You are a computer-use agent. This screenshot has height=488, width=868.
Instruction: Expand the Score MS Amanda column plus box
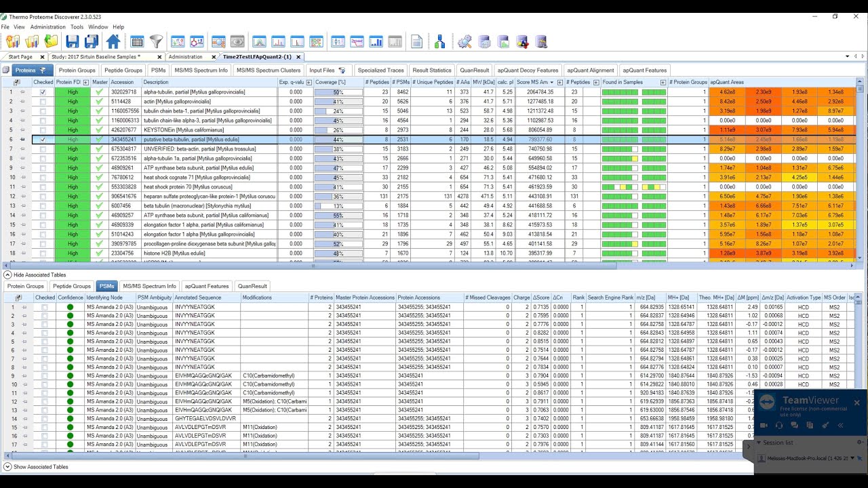coord(559,82)
